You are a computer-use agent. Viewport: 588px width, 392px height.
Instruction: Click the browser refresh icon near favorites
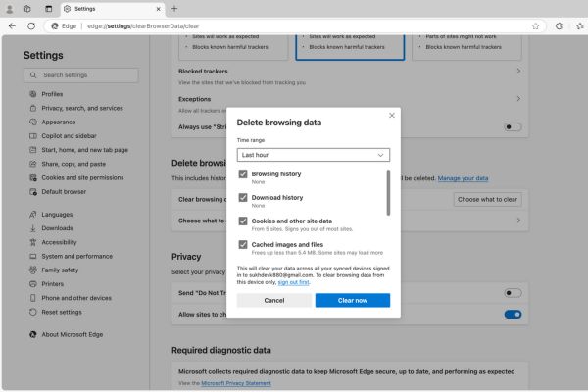tap(559, 26)
